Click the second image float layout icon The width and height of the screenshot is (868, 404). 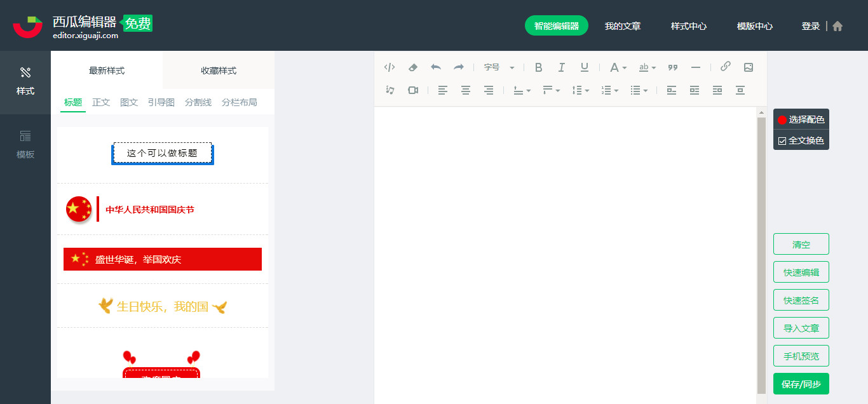(x=695, y=90)
